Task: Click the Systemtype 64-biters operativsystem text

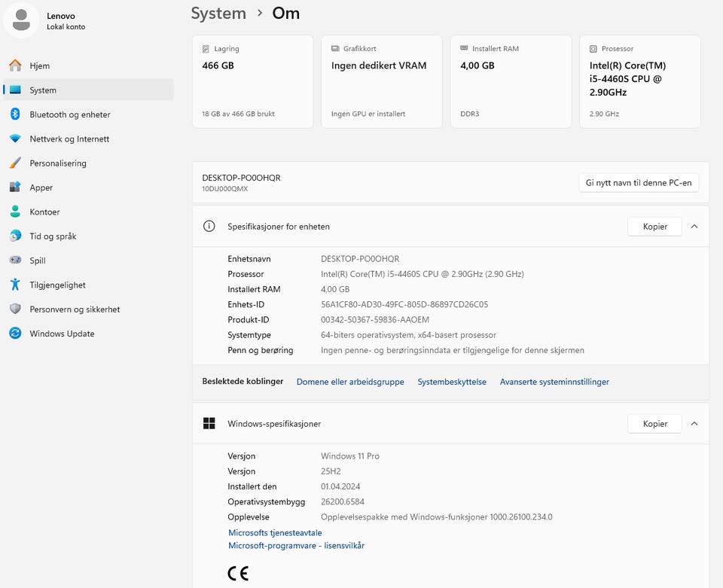Action: (408, 334)
